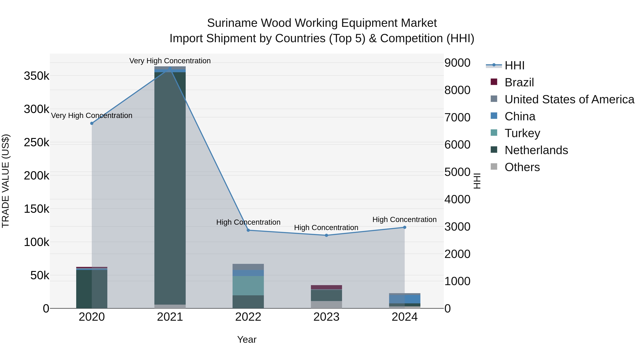Click the 350k left axis tick label

coord(37,76)
